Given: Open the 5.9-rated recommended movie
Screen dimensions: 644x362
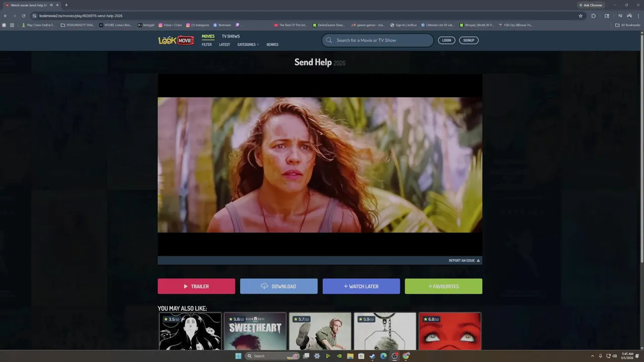Looking at the screenshot, I should tap(385, 331).
